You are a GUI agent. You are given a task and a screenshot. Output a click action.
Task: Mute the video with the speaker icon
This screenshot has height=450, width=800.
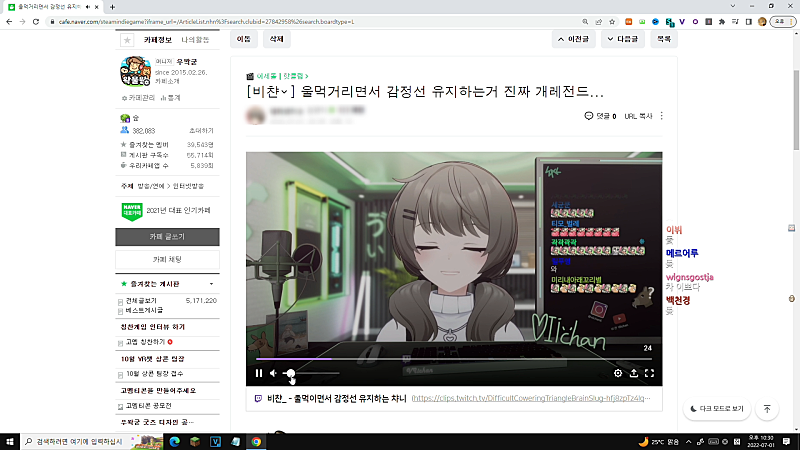[x=273, y=373]
